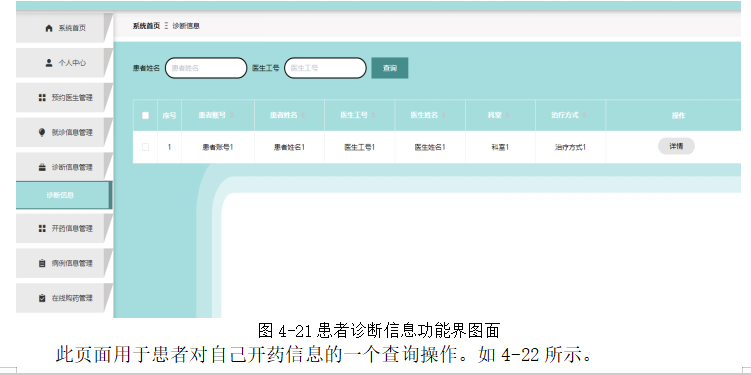Focus the 医生工号 search input field
The width and height of the screenshot is (751, 375).
coord(325,68)
